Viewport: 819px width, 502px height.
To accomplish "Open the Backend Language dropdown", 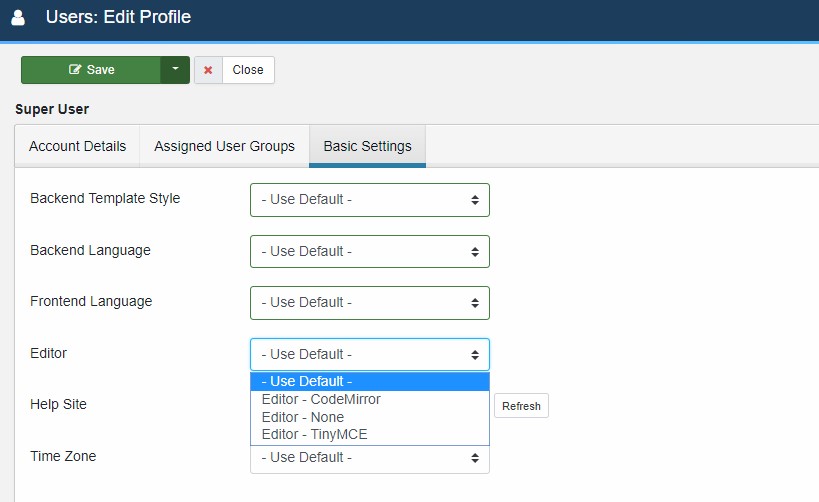I will [x=370, y=251].
